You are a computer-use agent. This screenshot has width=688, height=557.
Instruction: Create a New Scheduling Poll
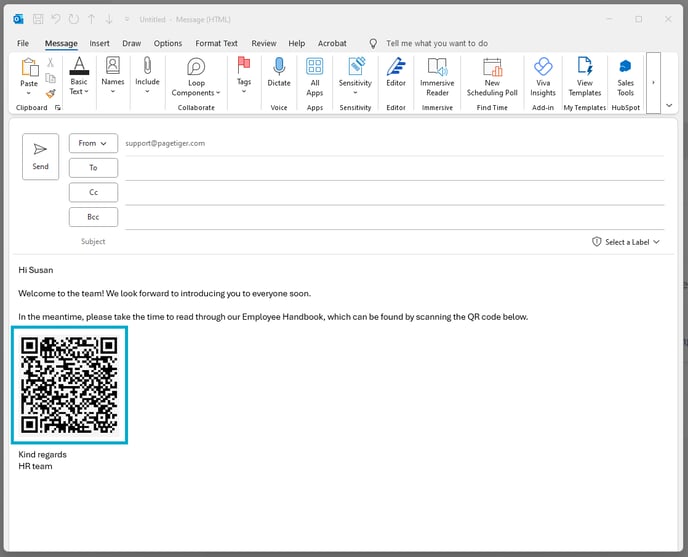point(492,75)
